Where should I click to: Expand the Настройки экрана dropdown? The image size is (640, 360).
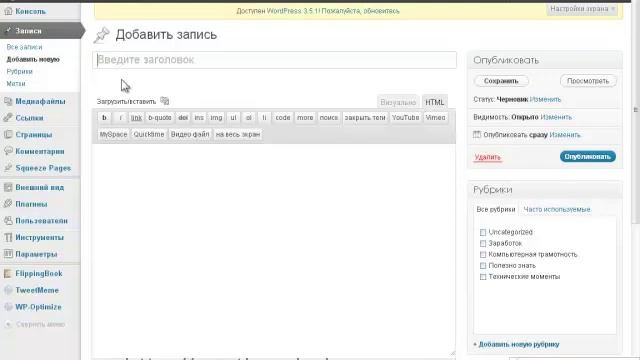click(x=582, y=9)
